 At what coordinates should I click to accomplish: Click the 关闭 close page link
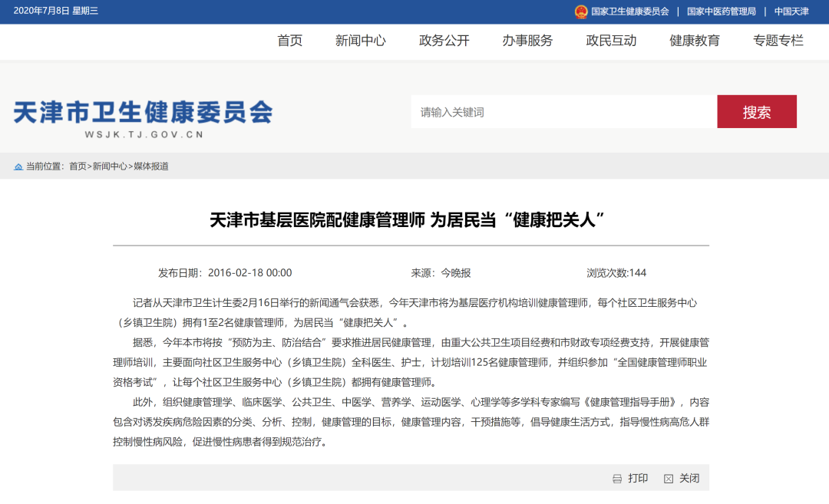coord(689,479)
